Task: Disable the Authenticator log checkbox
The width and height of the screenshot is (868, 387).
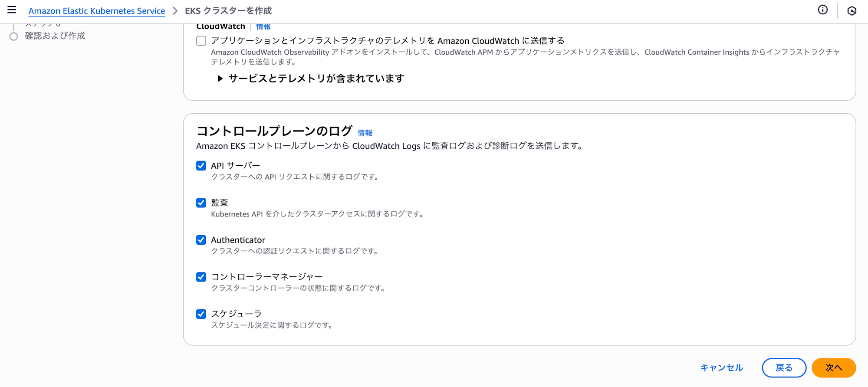Action: pos(201,240)
